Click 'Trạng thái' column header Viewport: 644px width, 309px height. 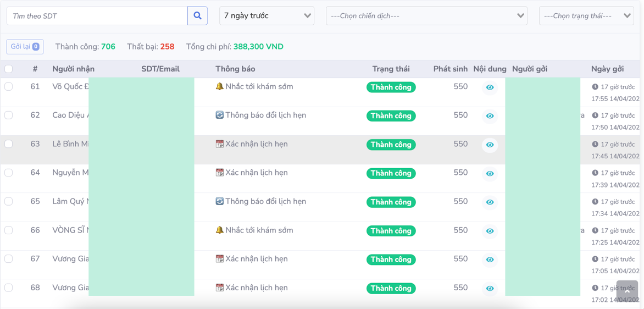(391, 69)
